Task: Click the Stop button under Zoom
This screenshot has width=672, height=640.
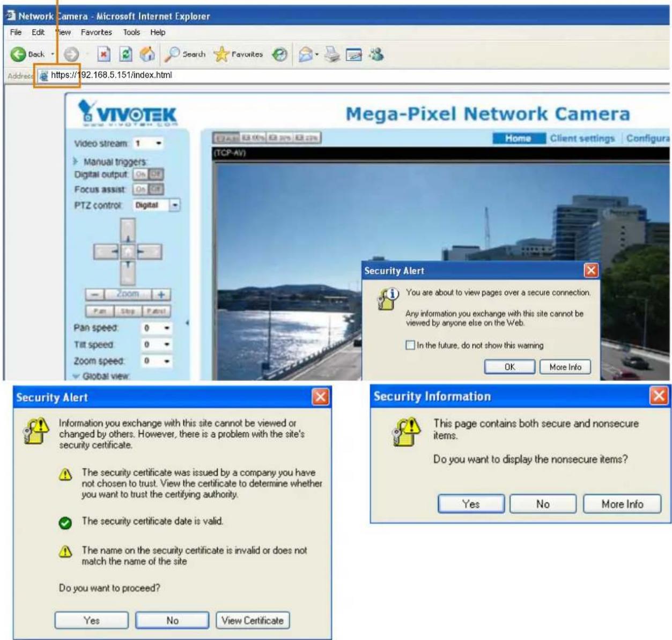Action: (x=128, y=311)
